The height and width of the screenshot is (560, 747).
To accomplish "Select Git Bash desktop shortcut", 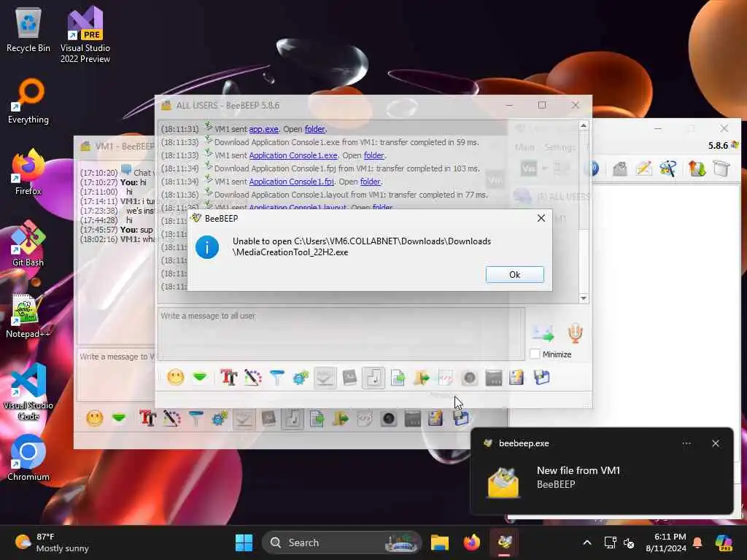I will [x=28, y=244].
